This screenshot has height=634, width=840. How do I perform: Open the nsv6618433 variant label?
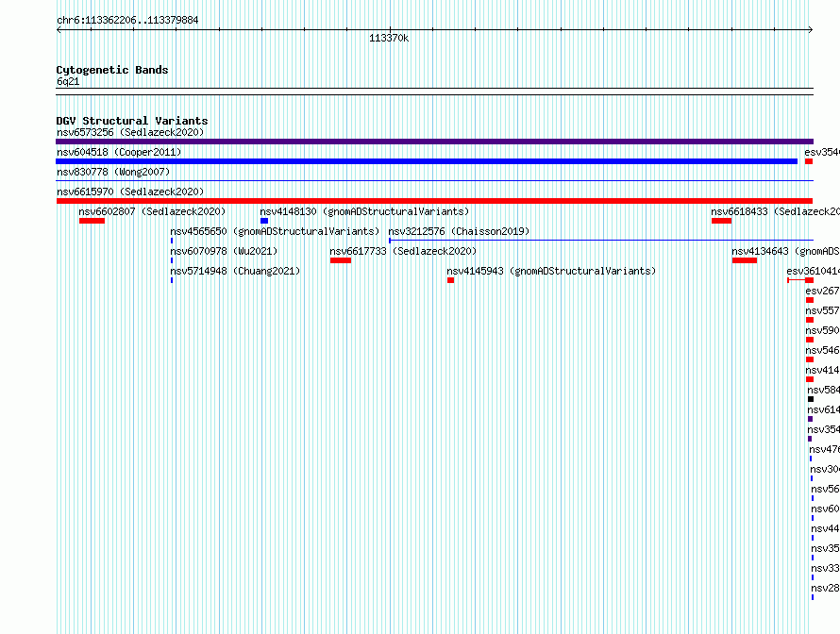pos(775,211)
